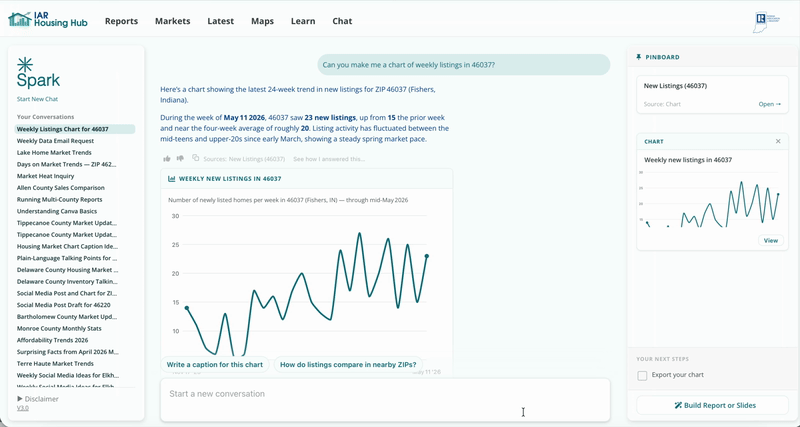The width and height of the screenshot is (800, 427).
Task: Open Affordability Trends 2026 conversation
Action: coord(53,340)
